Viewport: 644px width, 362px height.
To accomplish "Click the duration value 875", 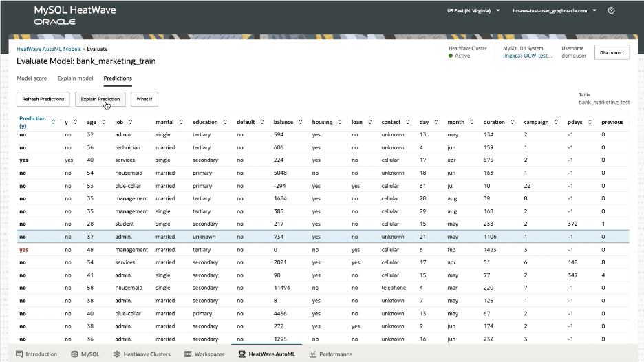I will [x=488, y=160].
